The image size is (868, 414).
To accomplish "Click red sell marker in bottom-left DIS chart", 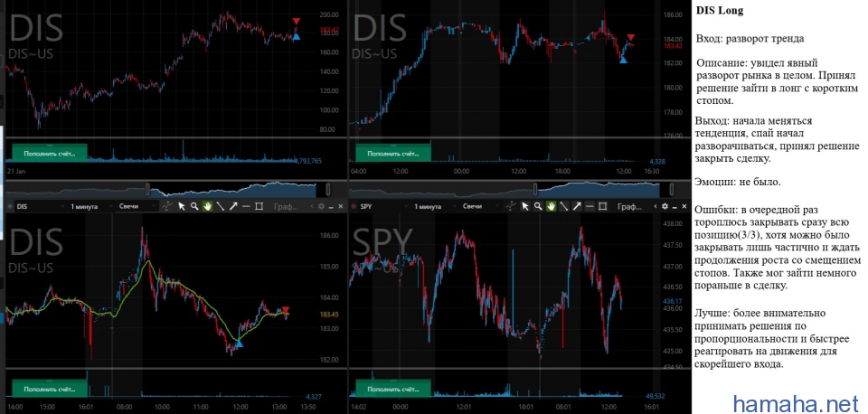I will point(286,310).
